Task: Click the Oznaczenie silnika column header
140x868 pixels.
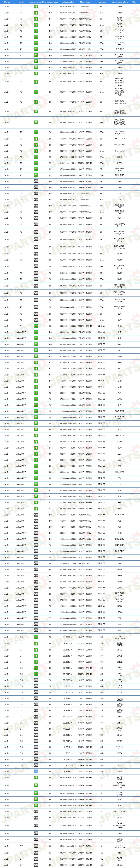Action: pos(119,2)
